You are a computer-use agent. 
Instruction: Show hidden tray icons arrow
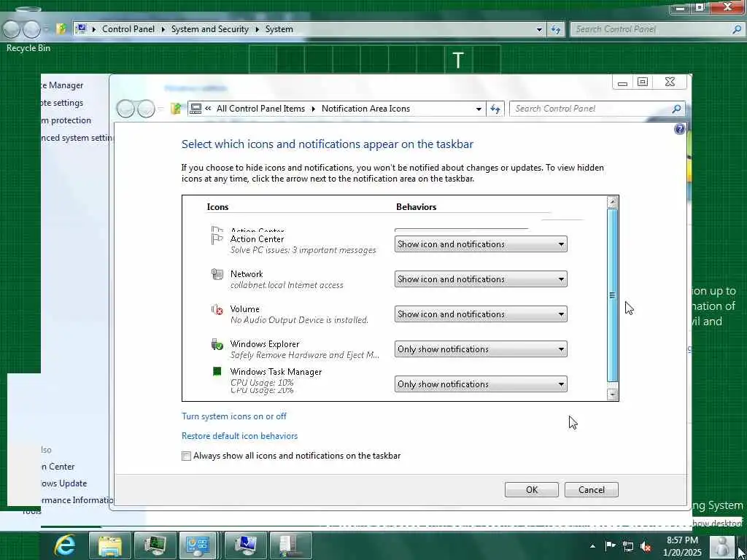592,546
